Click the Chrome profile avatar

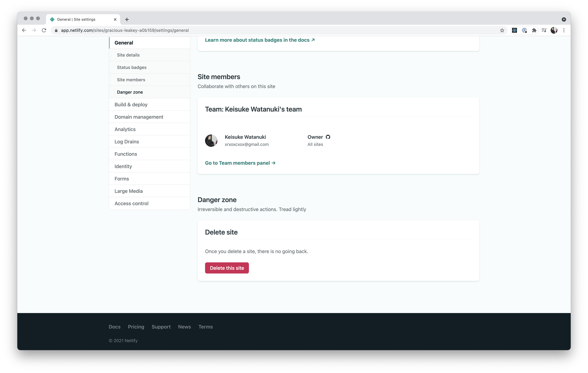[x=554, y=30]
